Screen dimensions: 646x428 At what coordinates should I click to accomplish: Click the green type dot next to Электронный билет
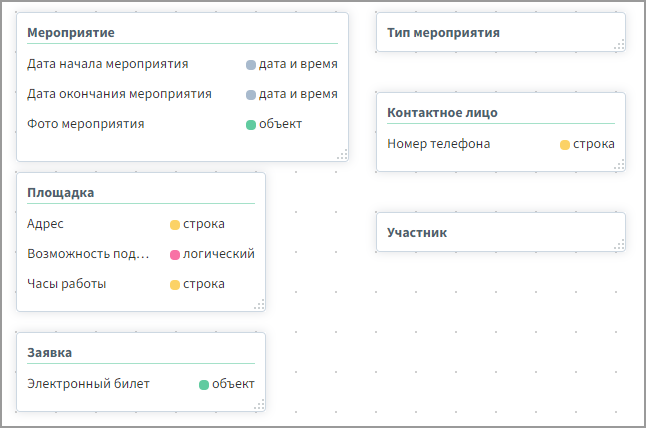tap(204, 385)
